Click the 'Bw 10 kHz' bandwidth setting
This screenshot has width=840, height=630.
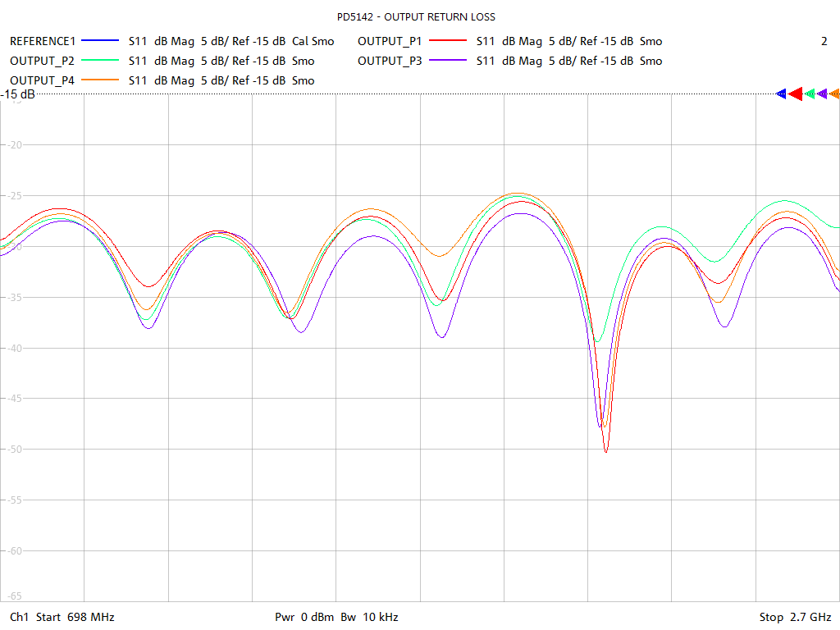(x=370, y=617)
